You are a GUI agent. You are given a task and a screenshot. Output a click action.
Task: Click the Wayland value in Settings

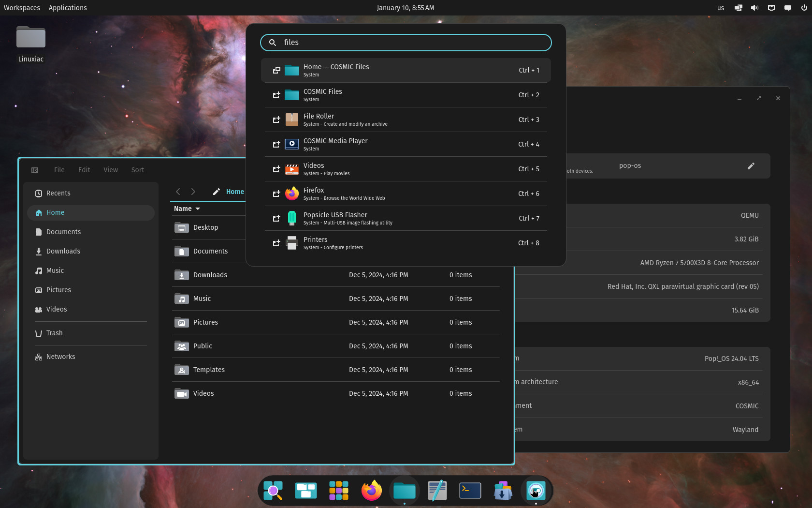[745, 430]
